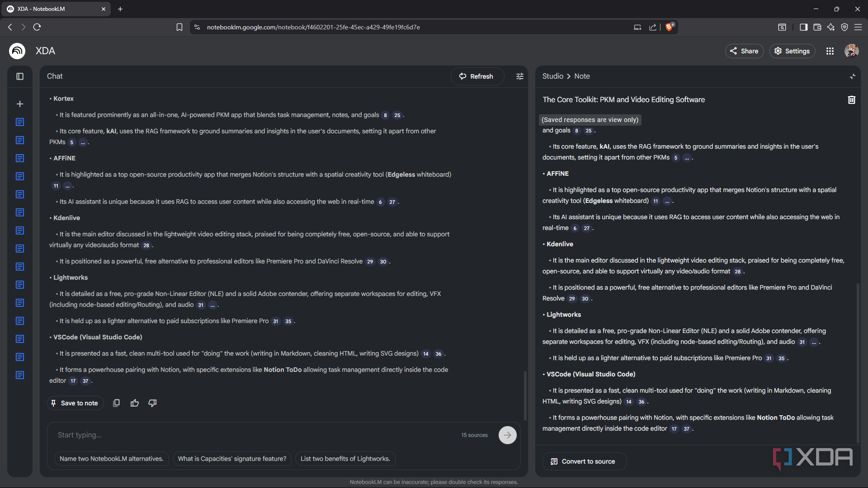
Task: Select 'What is Capacities' signature feature?' suggestion
Action: pos(232,459)
